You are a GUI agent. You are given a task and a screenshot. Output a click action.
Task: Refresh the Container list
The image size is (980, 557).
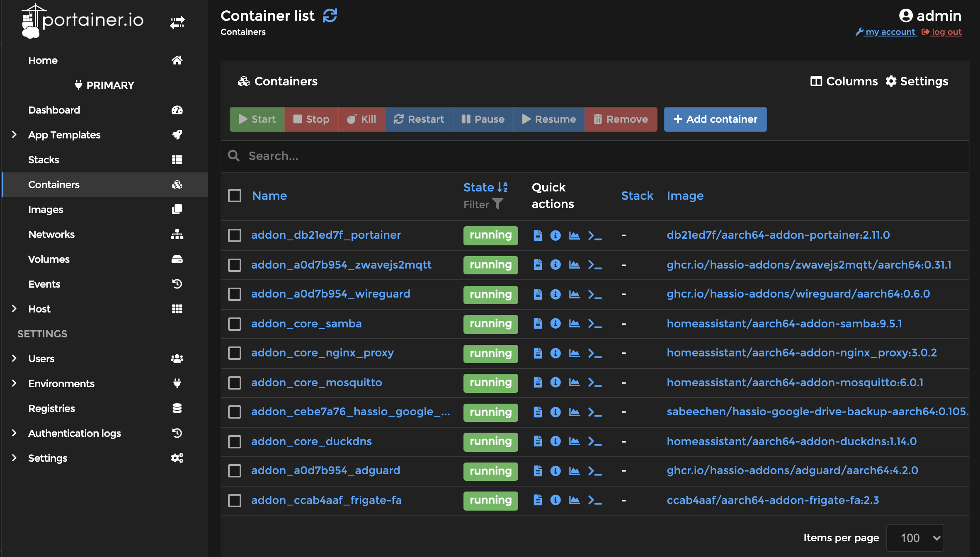coord(330,15)
